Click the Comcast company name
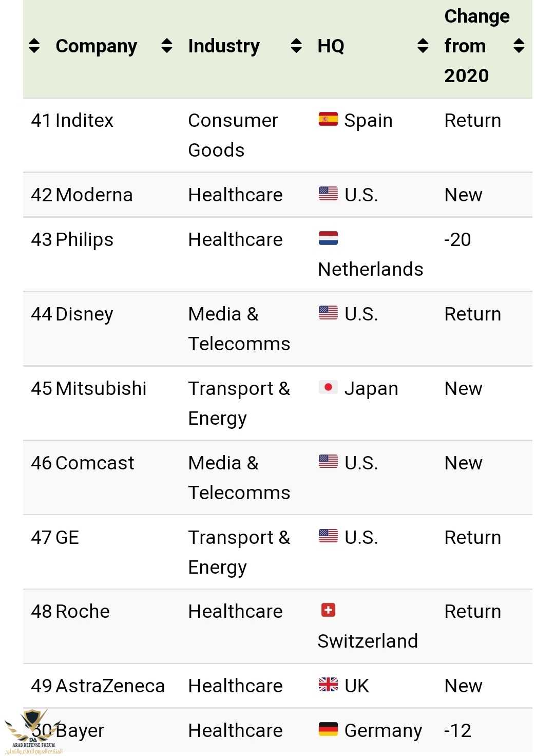Image resolution: width=554 pixels, height=756 pixels. click(x=95, y=463)
